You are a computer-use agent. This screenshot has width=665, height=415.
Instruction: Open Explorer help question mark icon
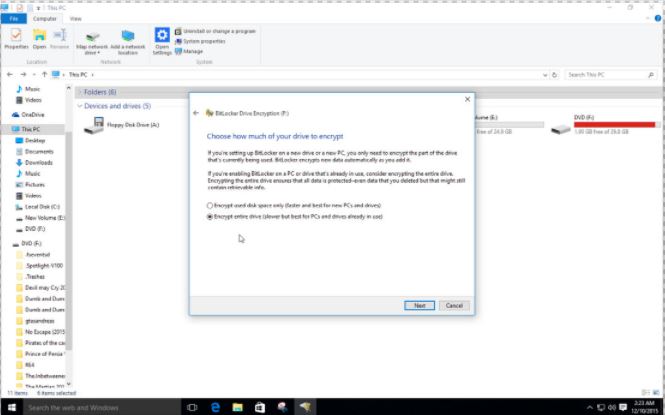tap(658, 18)
